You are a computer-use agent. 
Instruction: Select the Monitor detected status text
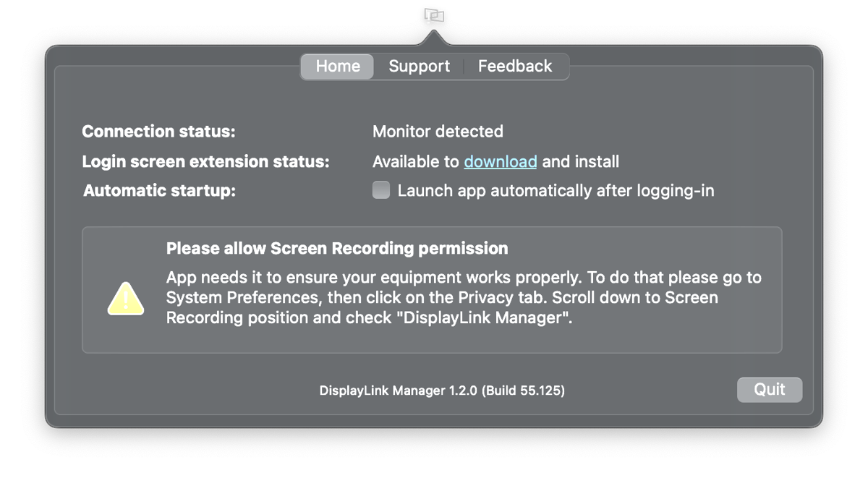click(x=438, y=131)
